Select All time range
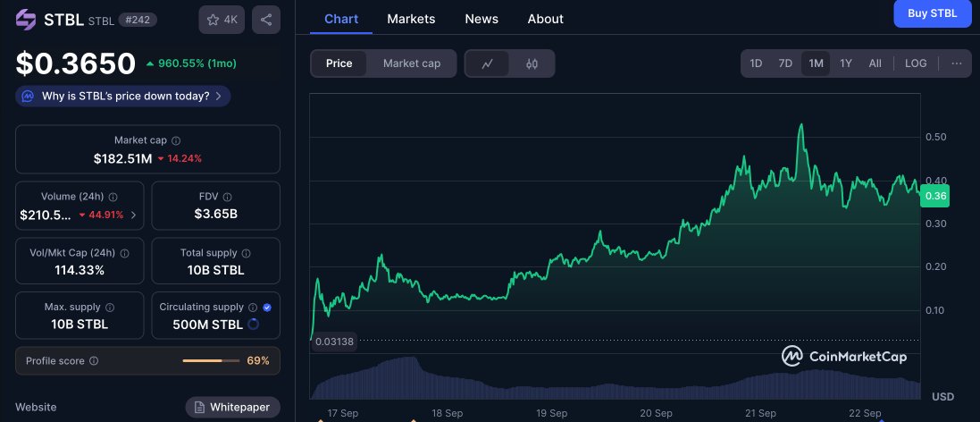The image size is (980, 422). 875,63
